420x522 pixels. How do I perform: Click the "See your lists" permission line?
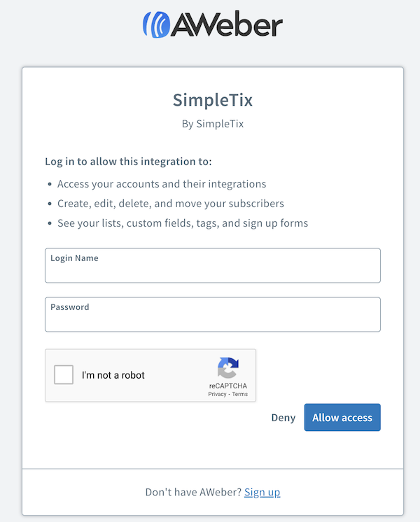coord(183,223)
